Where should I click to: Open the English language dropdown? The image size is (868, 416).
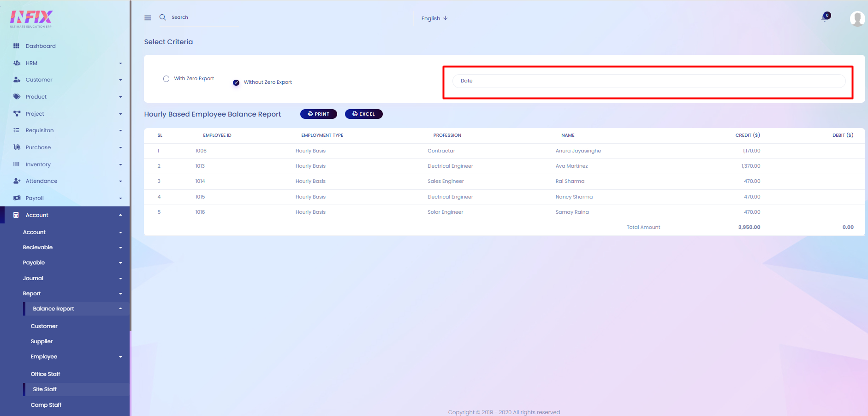pos(434,18)
